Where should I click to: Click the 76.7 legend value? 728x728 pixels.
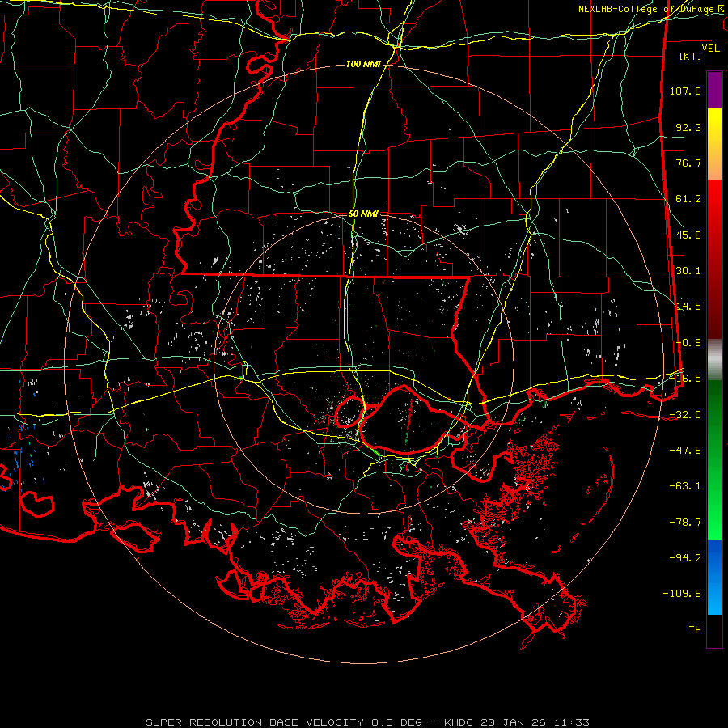(x=688, y=163)
